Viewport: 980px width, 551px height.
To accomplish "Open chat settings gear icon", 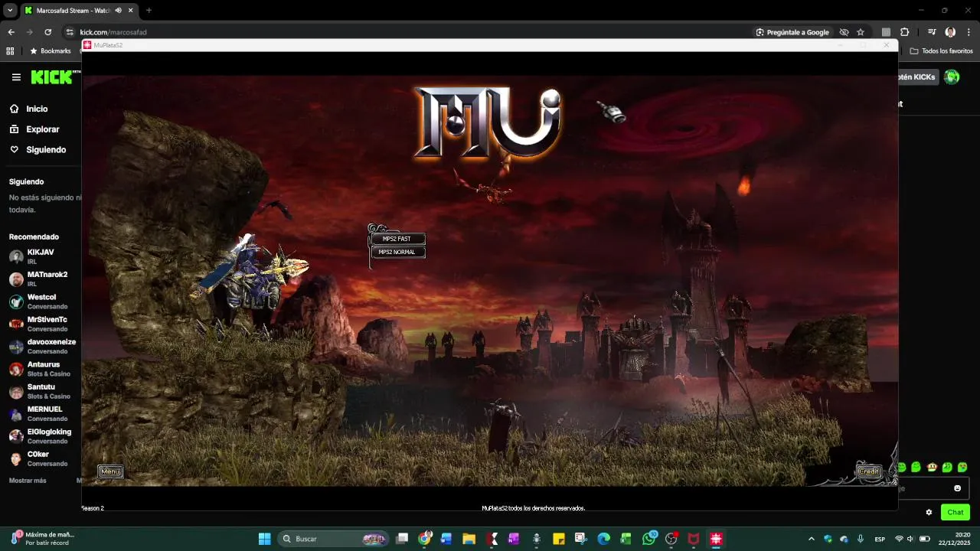I will [x=929, y=512].
